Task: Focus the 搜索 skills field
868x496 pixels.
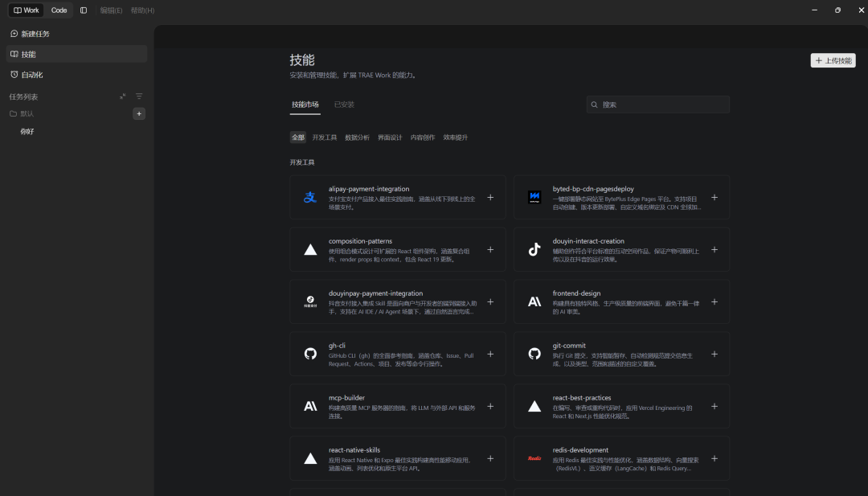Action: 657,105
